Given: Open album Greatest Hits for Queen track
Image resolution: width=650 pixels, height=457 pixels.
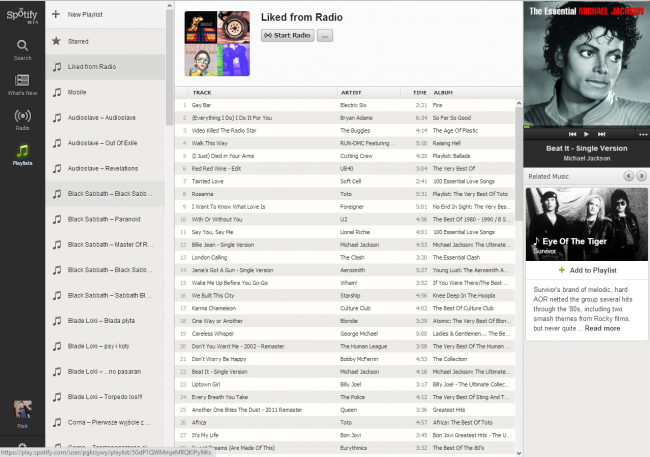Looking at the screenshot, I should 449,410.
